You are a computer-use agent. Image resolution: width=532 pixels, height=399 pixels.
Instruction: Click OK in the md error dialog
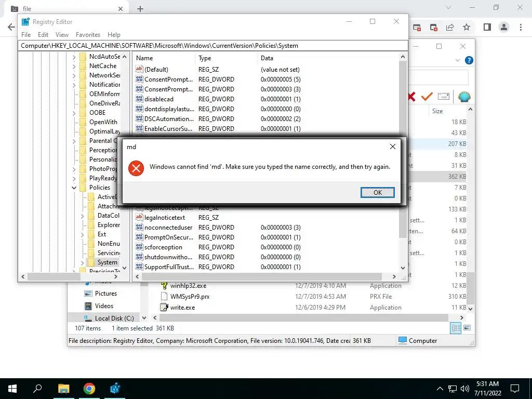tap(377, 192)
